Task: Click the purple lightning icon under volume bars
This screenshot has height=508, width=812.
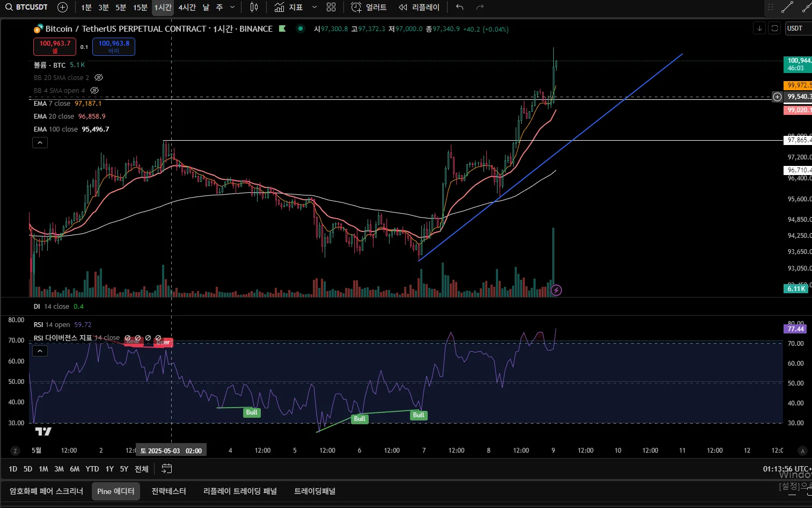Action: (557, 291)
